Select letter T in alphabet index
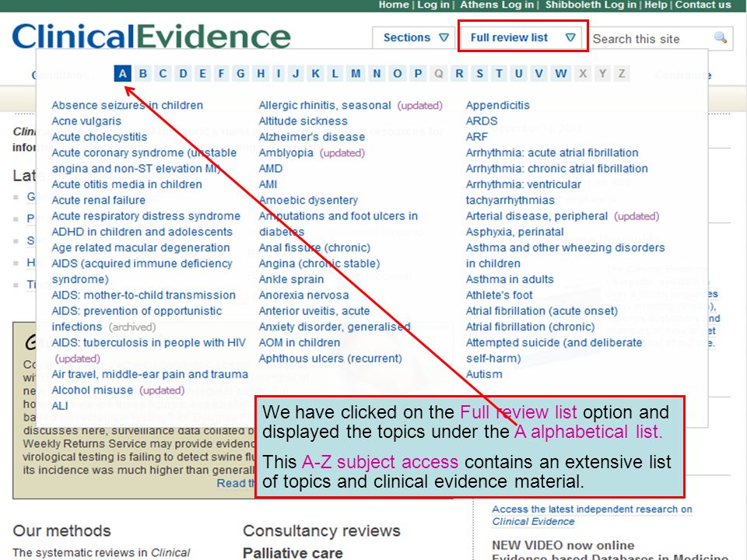 tap(499, 74)
